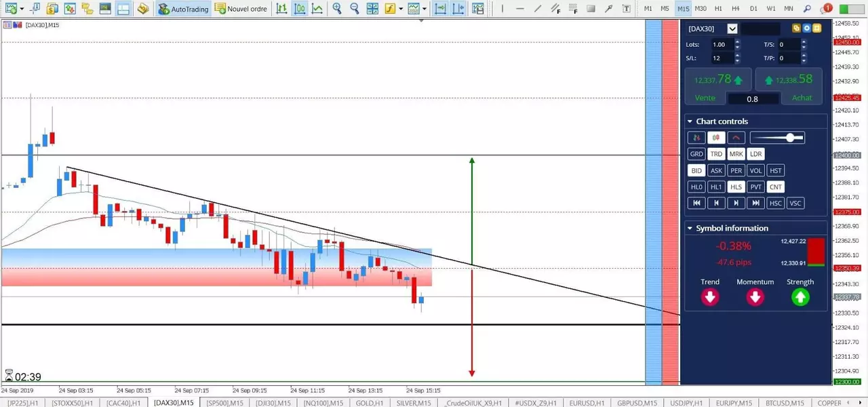Open the notifications chat bubble
The height and width of the screenshot is (407, 868).
tap(825, 9)
